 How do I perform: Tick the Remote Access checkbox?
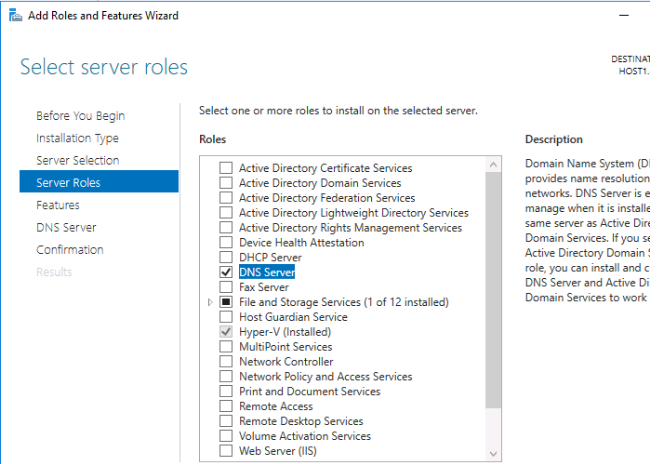point(226,406)
